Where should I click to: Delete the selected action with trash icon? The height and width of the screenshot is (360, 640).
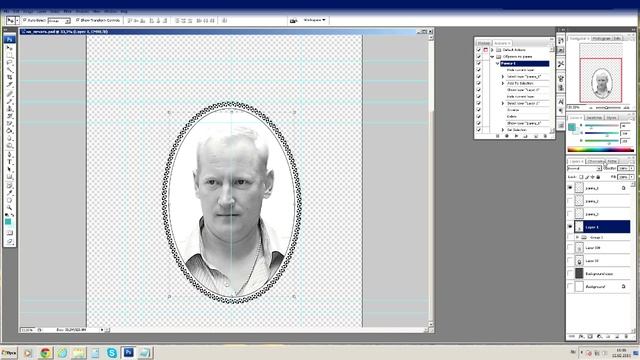(545, 136)
